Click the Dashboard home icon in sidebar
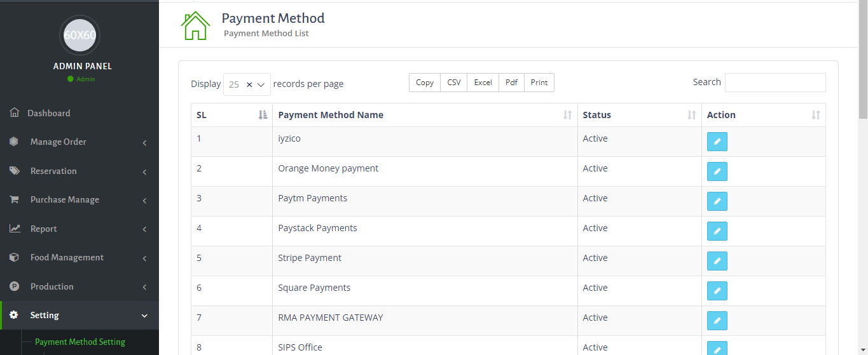Screen dimensions: 868x355 pos(15,113)
